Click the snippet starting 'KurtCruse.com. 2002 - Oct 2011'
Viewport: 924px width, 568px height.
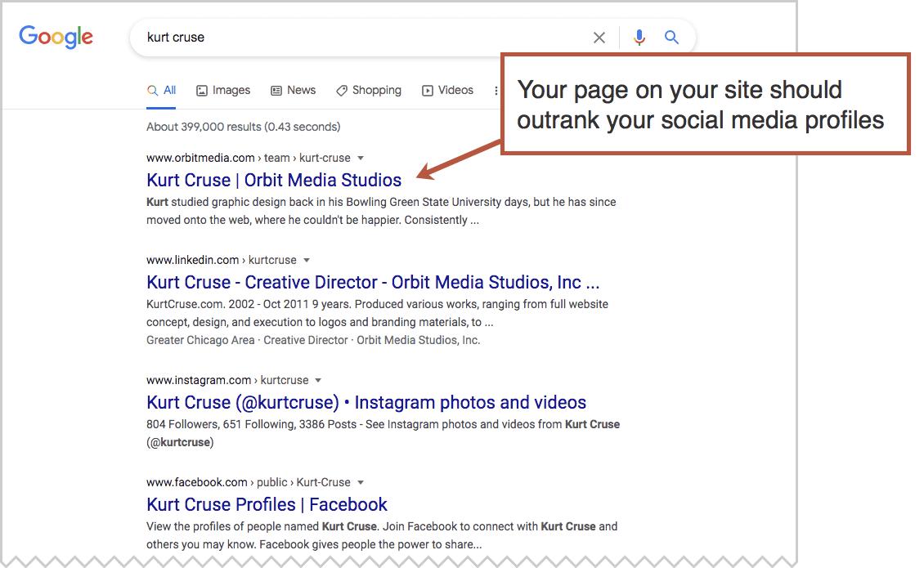(x=377, y=313)
